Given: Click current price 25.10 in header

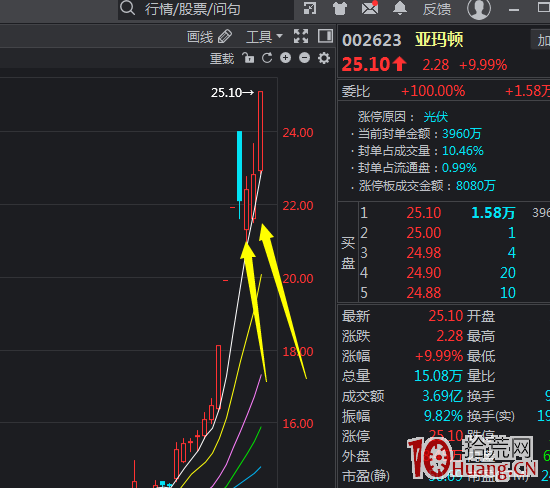Looking at the screenshot, I should click(366, 65).
